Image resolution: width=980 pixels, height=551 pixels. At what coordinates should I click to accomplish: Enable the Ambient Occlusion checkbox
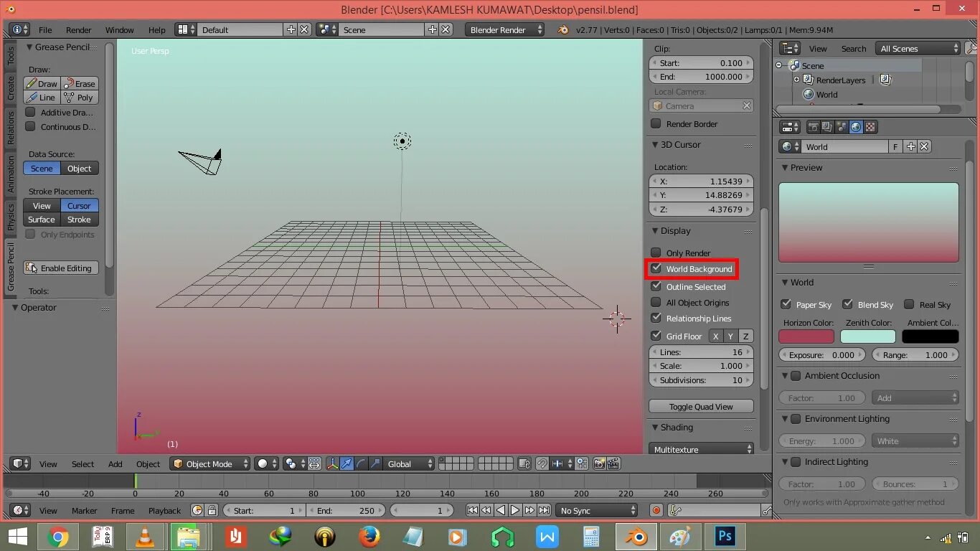pos(796,376)
